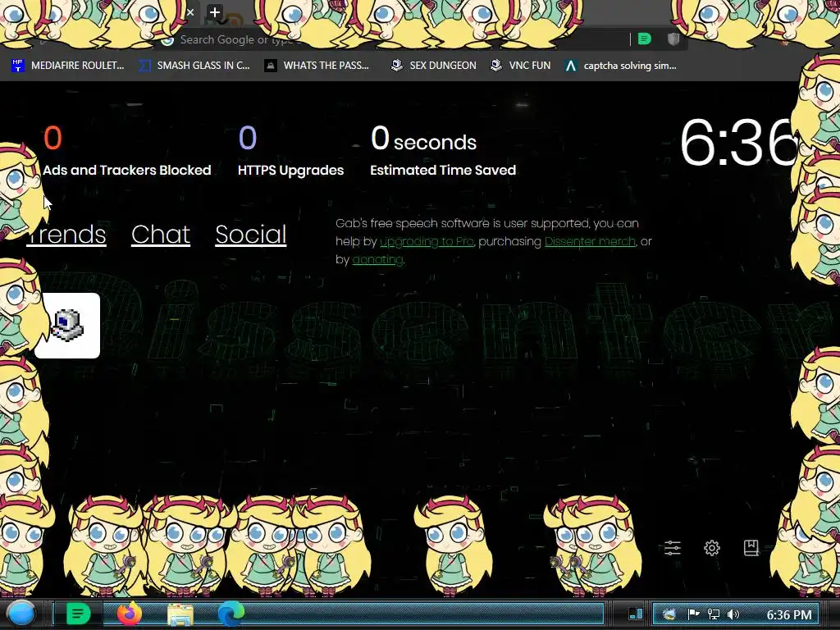840x630 pixels.
Task: Click the fish icon in system tray
Action: coord(669,614)
